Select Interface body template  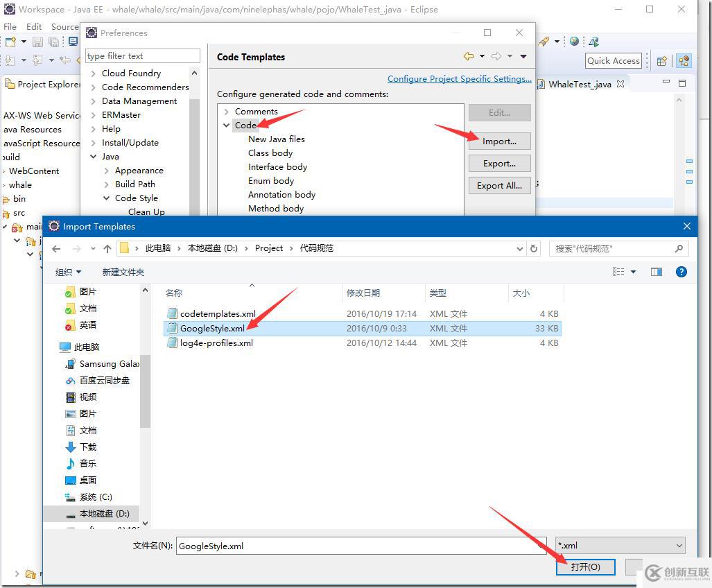point(277,166)
